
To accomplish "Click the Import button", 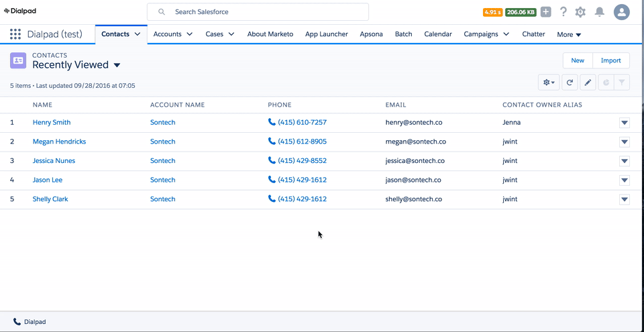I will [x=610, y=60].
